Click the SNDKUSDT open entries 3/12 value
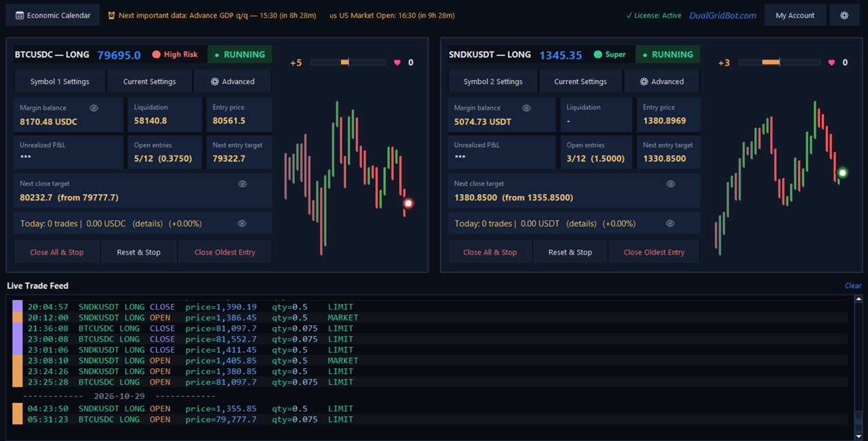 pos(595,159)
